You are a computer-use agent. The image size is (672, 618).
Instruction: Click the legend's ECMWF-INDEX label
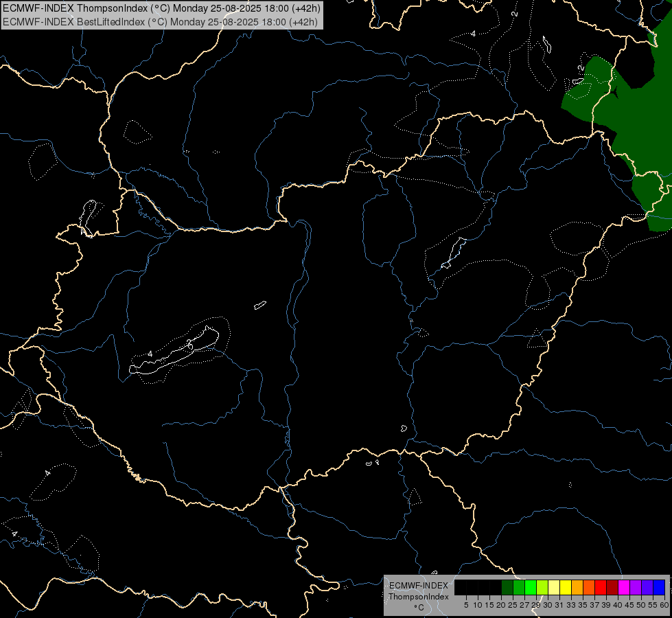click(x=419, y=586)
